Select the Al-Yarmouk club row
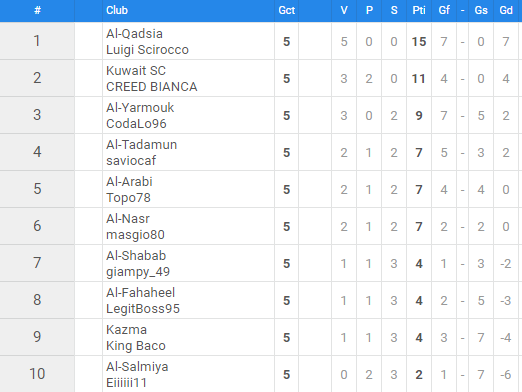Screen dimensions: 522x392 pos(261,115)
